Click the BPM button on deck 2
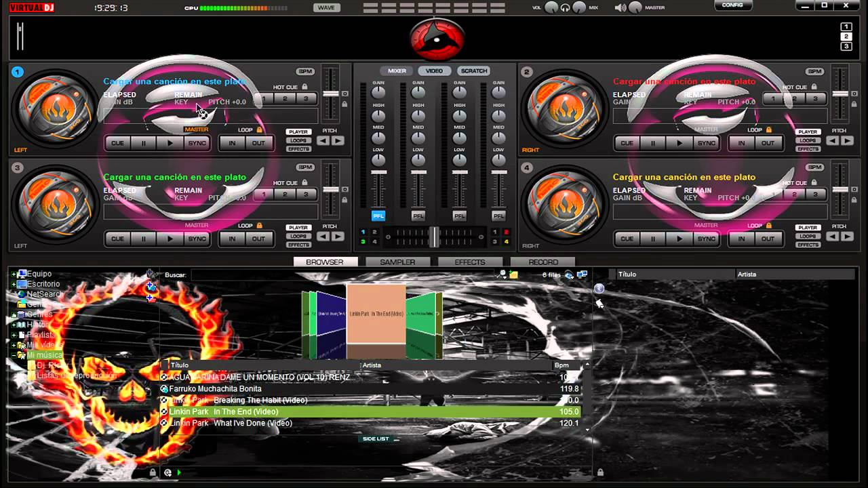 814,71
